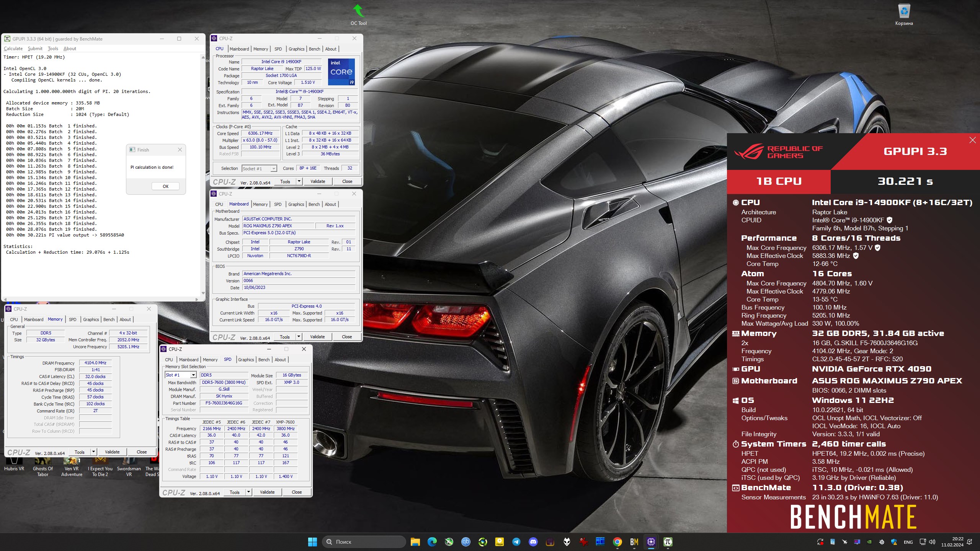Close the BenchMate result overlay with X

[972, 140]
